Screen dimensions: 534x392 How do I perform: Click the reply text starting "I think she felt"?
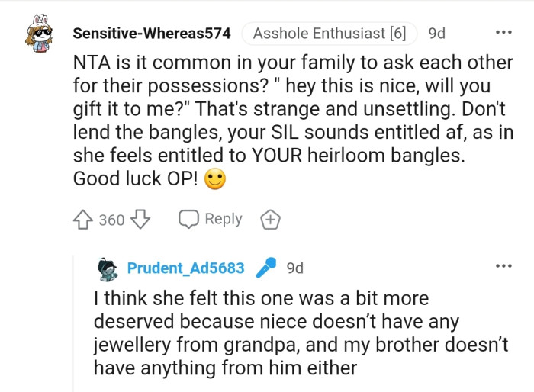(x=301, y=333)
